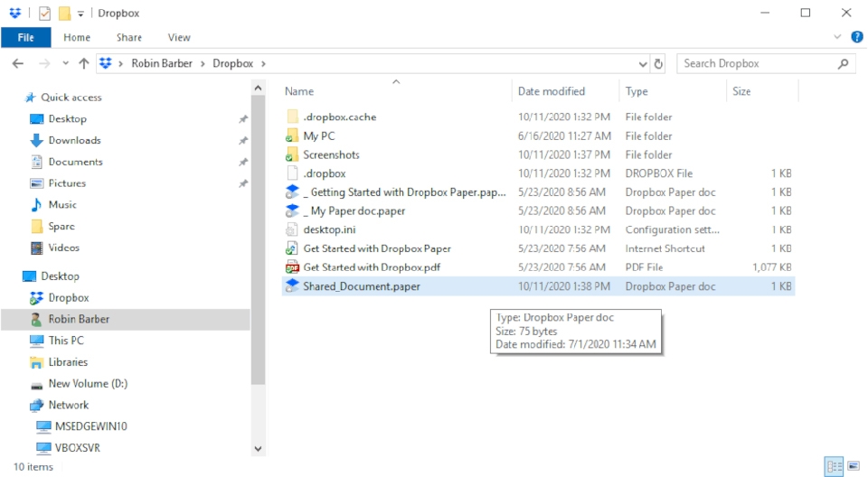Open Music in the navigation pane

(62, 205)
